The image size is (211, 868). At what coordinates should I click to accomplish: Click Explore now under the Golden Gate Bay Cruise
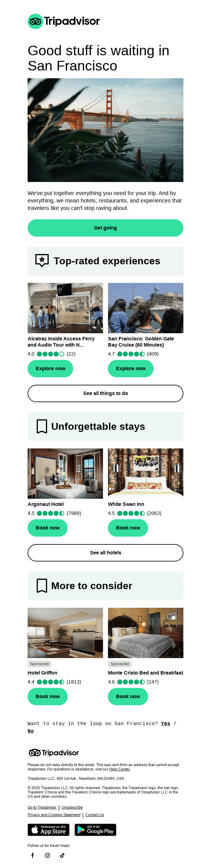[x=131, y=368]
